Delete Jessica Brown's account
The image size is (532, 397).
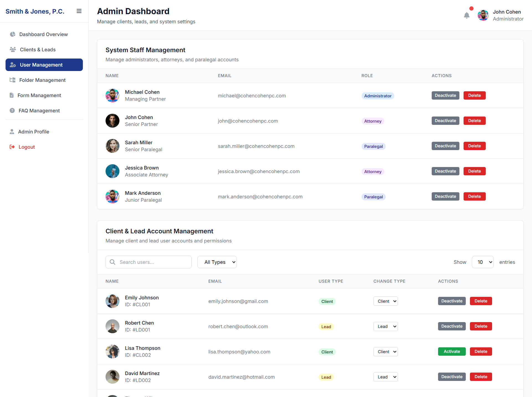tap(475, 171)
